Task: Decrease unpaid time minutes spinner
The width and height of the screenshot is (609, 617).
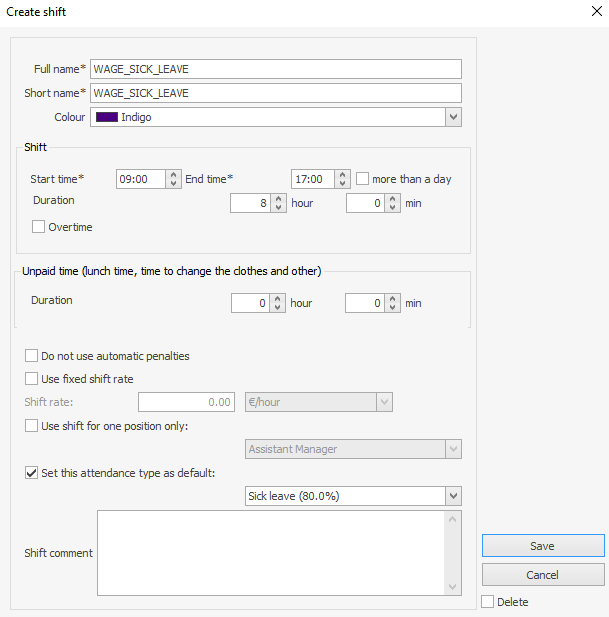Action: (x=393, y=307)
